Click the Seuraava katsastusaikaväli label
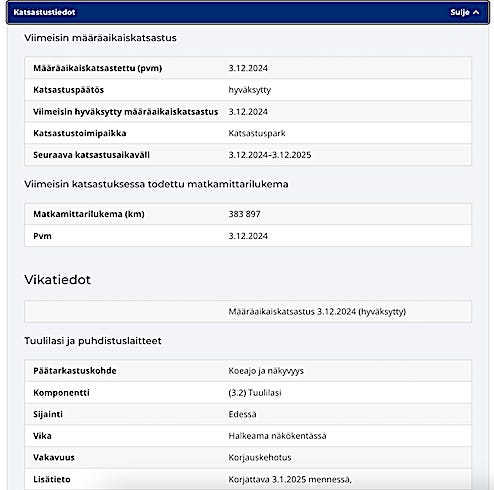The image size is (494, 490). (91, 155)
